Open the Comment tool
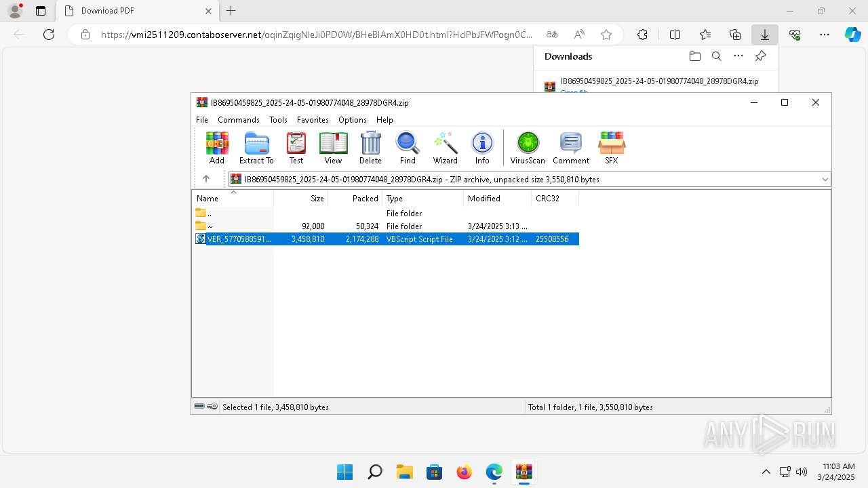The height and width of the screenshot is (488, 868). pos(571,148)
